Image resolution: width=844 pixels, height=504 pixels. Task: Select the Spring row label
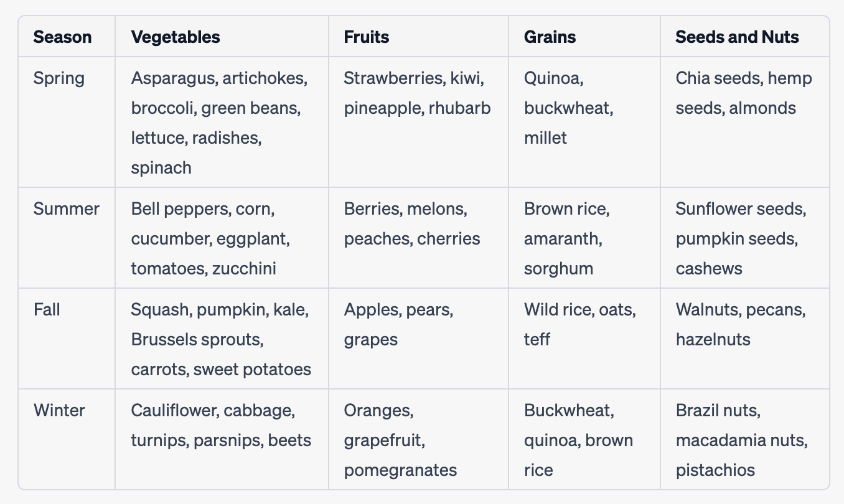pyautogui.click(x=59, y=78)
